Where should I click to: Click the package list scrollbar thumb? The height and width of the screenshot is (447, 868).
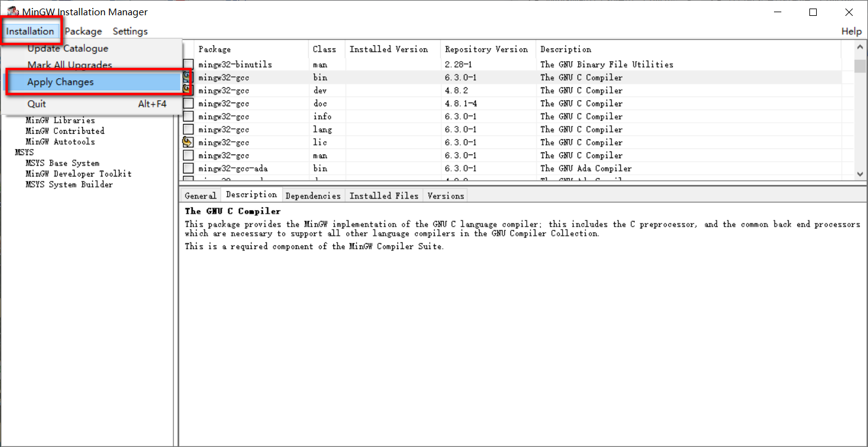[860, 65]
